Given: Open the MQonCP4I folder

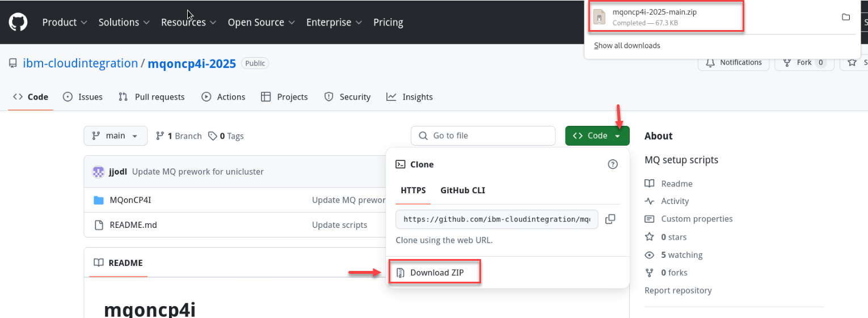Looking at the screenshot, I should point(130,200).
